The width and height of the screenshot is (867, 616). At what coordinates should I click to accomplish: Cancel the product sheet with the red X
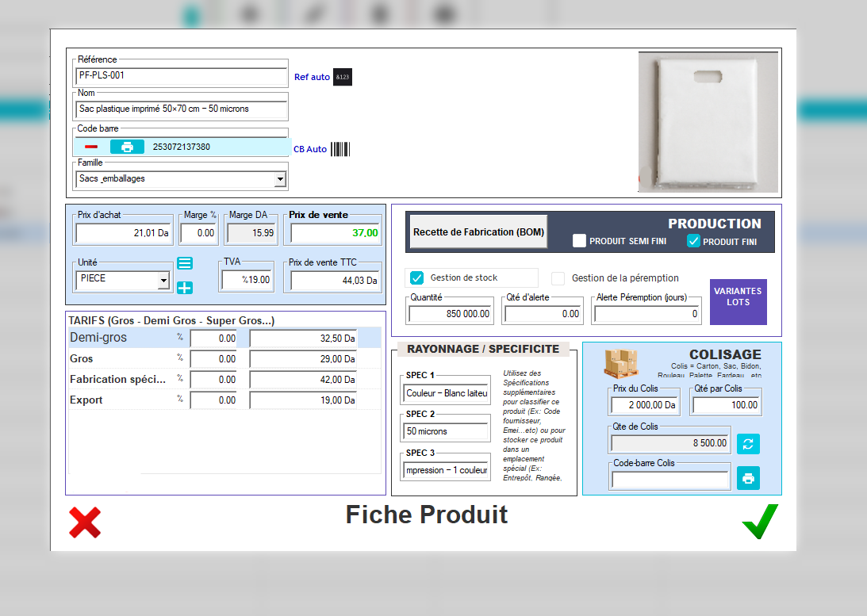point(84,522)
